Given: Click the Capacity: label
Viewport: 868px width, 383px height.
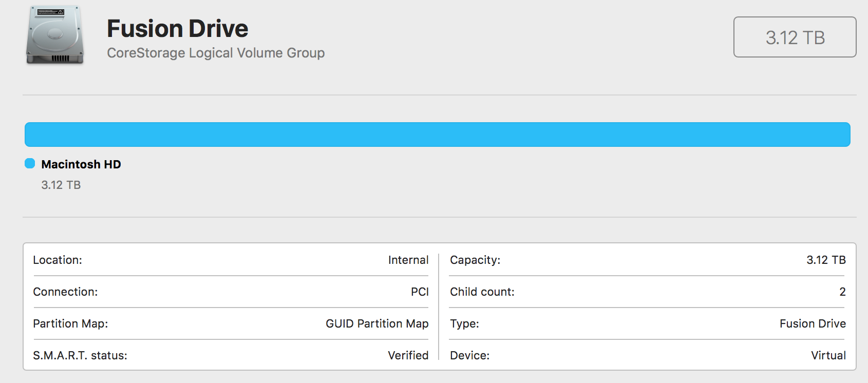Looking at the screenshot, I should [x=475, y=260].
